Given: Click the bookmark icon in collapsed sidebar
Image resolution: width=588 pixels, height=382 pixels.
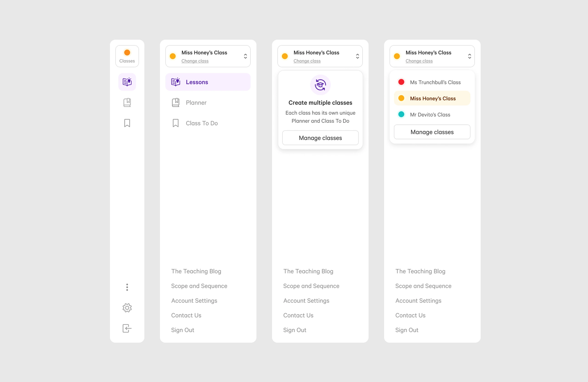Looking at the screenshot, I should tap(127, 123).
